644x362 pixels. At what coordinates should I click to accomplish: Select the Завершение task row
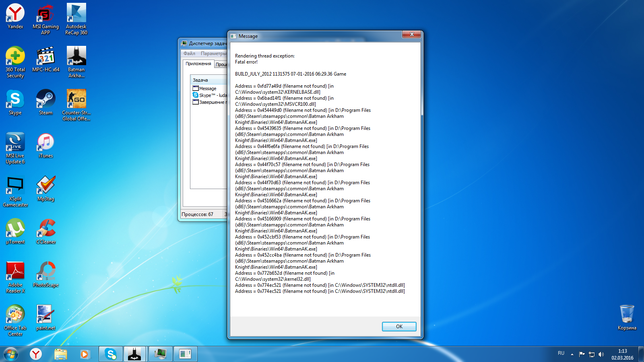coord(209,102)
